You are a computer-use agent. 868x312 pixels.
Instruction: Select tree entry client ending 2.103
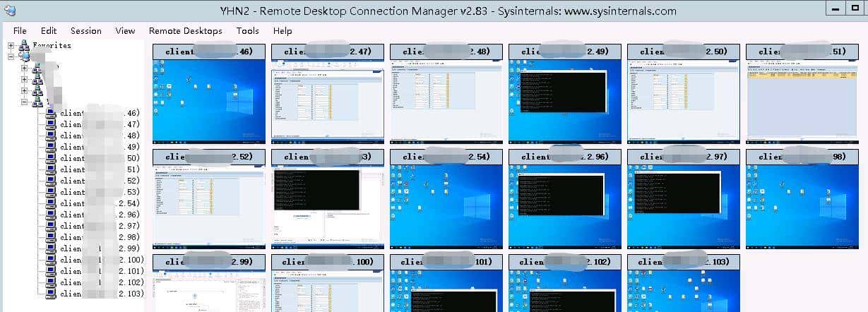coord(102,294)
